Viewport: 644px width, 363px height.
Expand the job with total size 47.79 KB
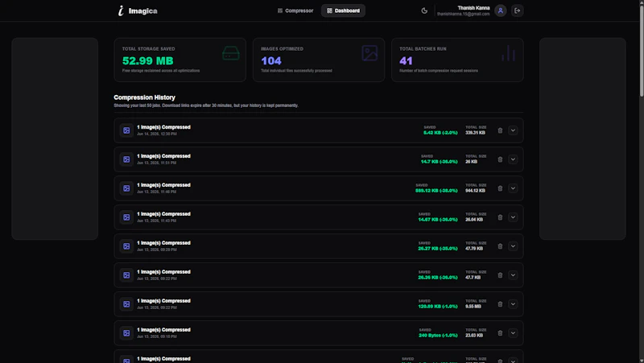click(513, 246)
